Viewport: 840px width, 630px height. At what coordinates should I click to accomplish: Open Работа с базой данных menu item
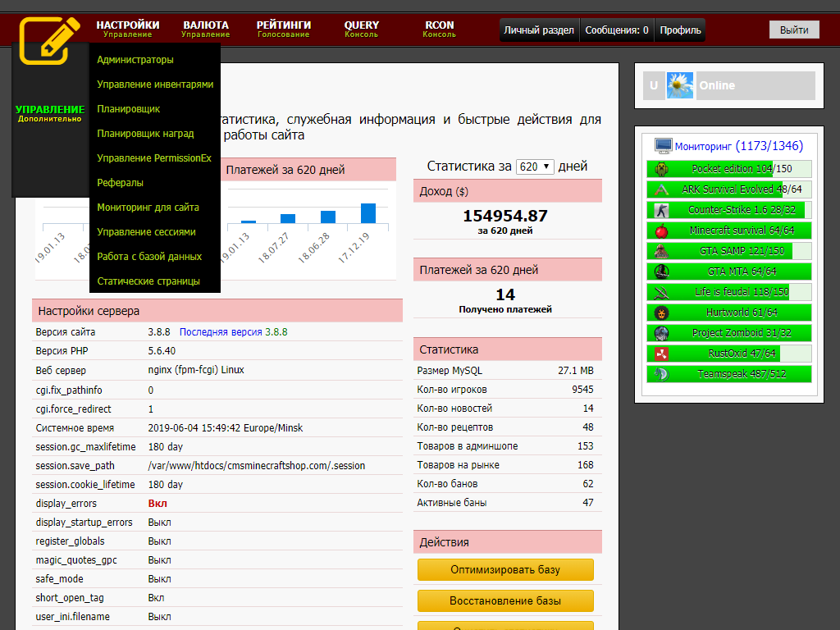tap(149, 257)
